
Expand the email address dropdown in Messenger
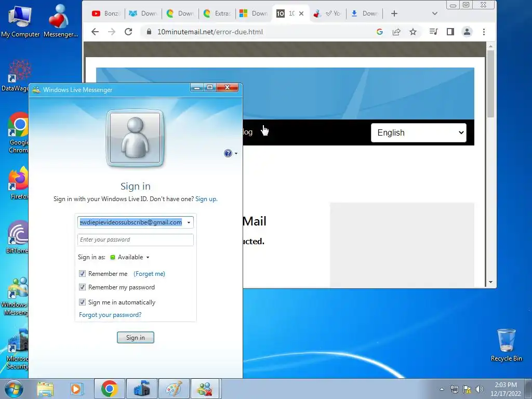(x=189, y=222)
